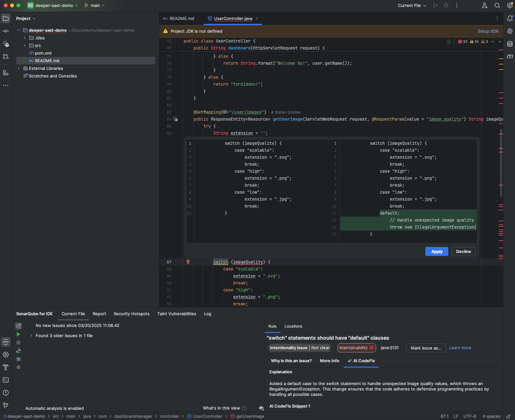Toggle the Maintainability quality chip
The image size is (515, 420).
coord(356,348)
